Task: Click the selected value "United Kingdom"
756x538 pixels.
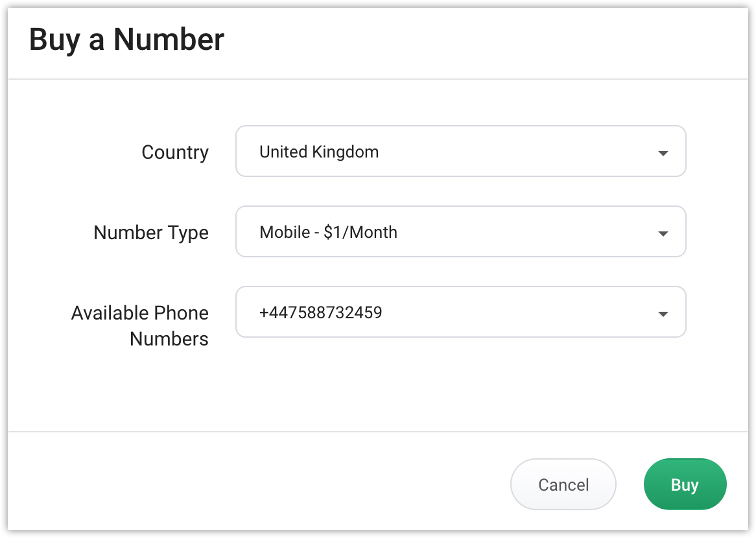Action: [319, 152]
